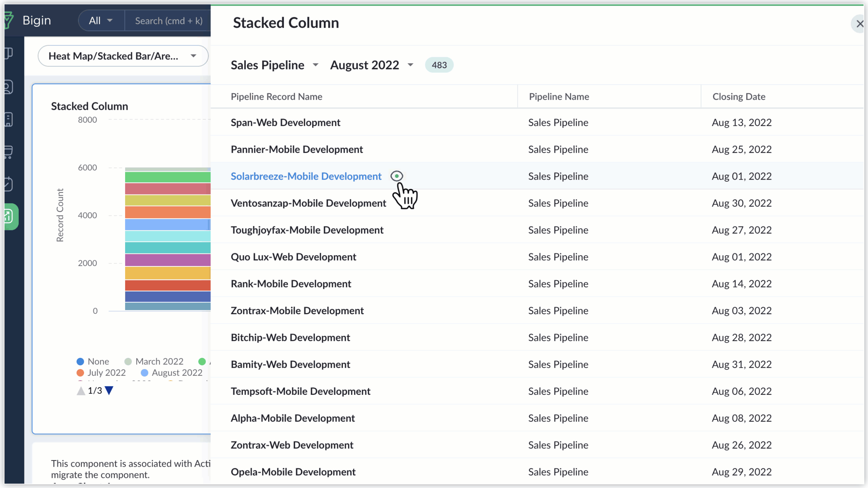Select the Closing Date column header
The height and width of the screenshot is (488, 868).
(x=739, y=97)
